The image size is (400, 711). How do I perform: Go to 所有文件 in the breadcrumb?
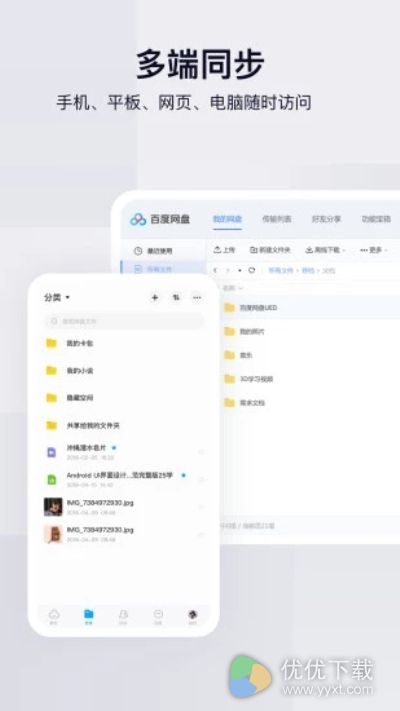click(281, 270)
